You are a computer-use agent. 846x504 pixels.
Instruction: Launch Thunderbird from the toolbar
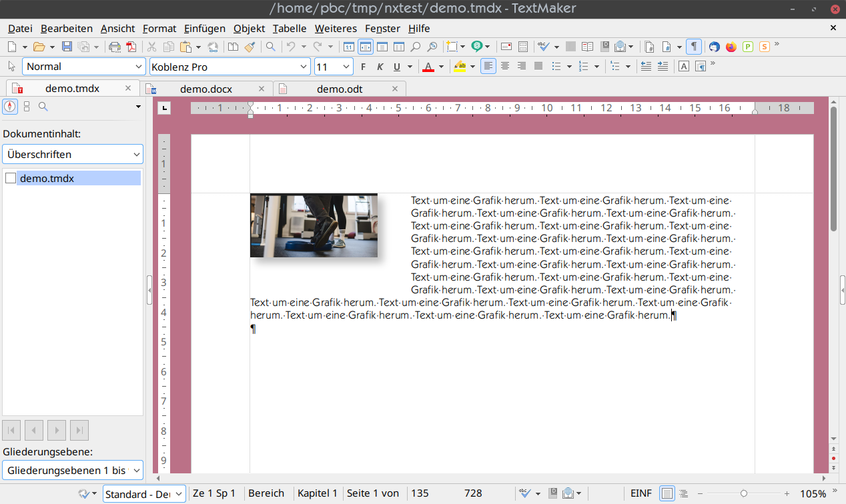(x=715, y=47)
